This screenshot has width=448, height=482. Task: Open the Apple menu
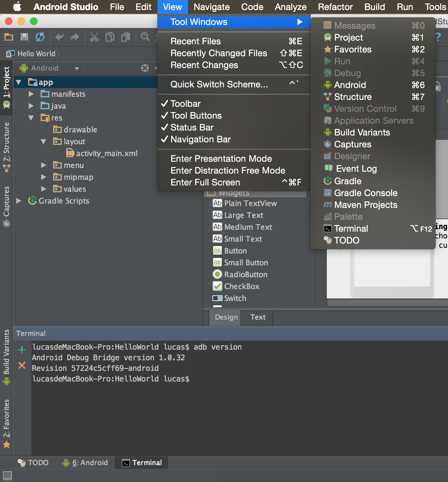coord(17,7)
